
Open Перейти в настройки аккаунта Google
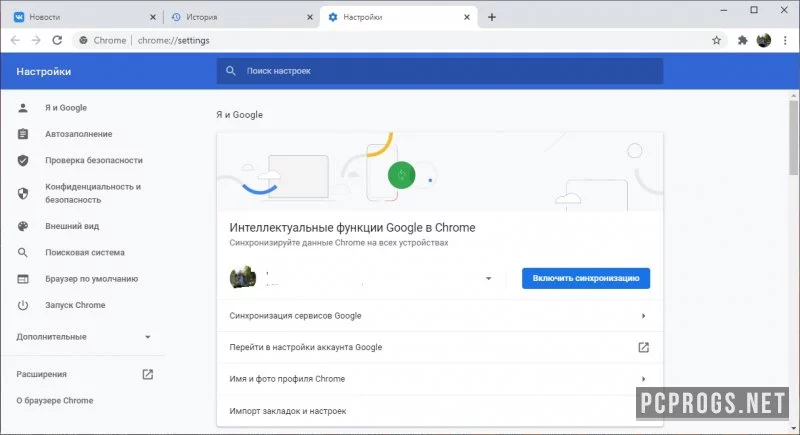[x=440, y=347]
